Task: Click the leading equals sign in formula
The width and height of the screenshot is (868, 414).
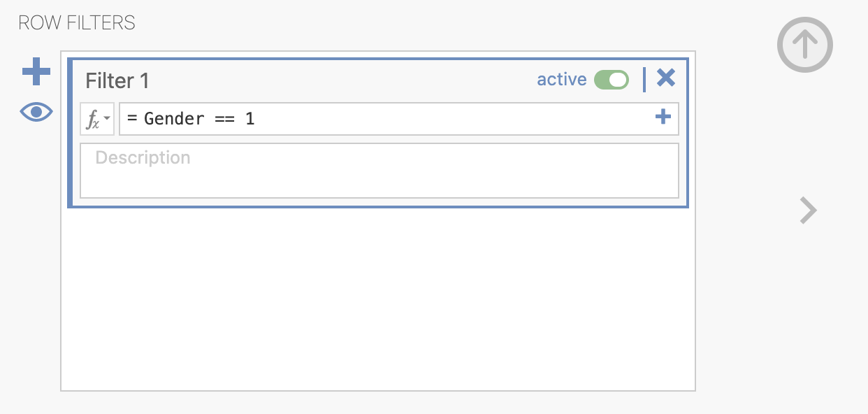Action: tap(132, 119)
